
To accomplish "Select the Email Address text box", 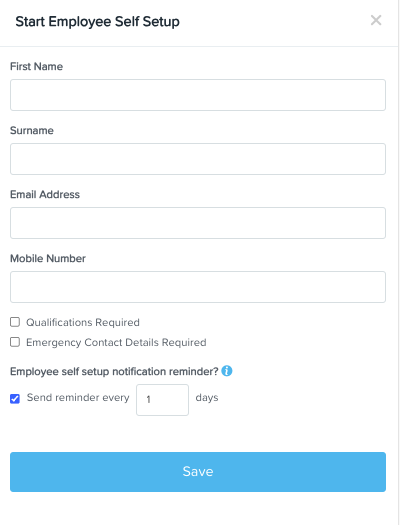I will tap(198, 223).
